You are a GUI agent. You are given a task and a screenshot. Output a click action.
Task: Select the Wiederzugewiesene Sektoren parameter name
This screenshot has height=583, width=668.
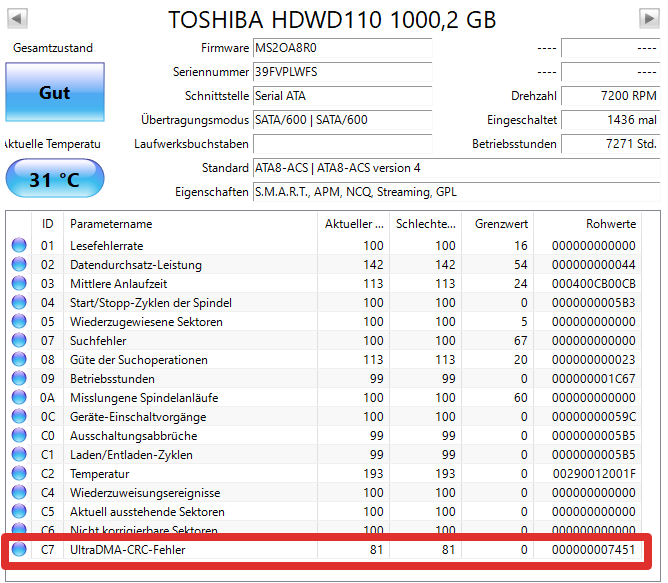coord(146,322)
